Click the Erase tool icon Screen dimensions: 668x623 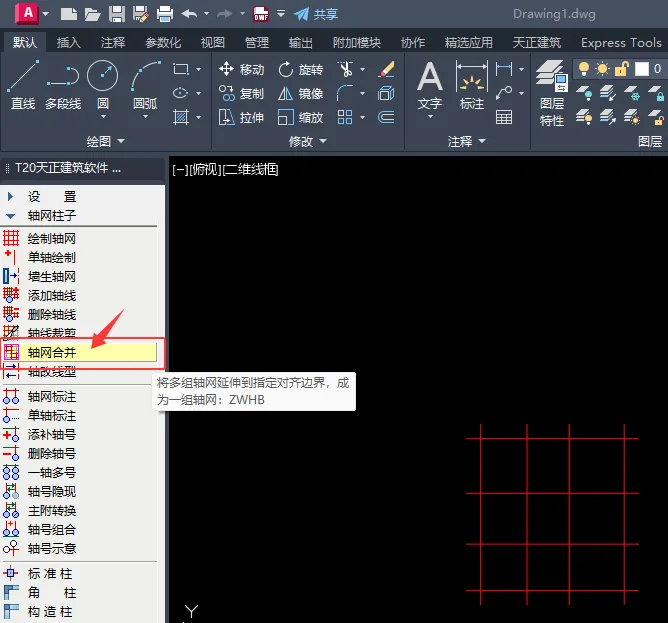(386, 69)
